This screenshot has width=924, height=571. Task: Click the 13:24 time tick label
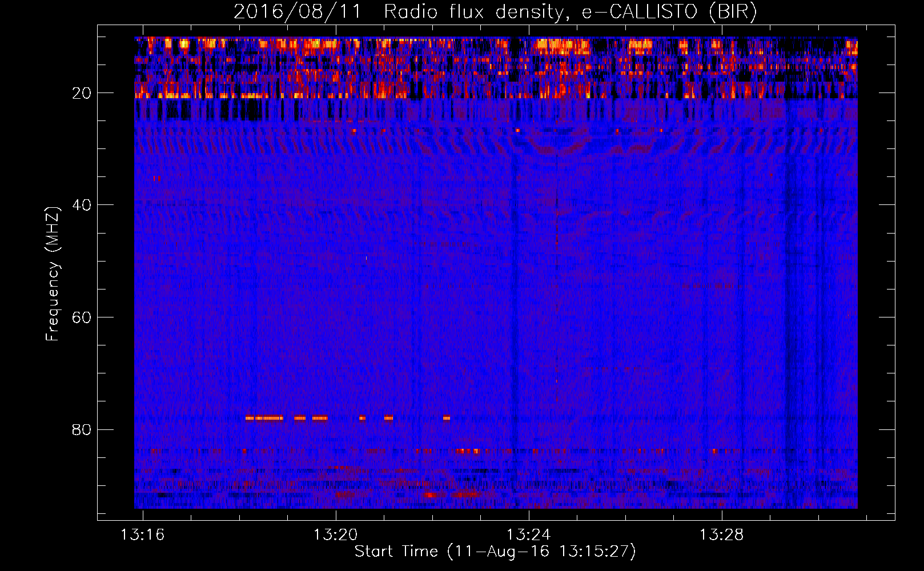click(528, 534)
